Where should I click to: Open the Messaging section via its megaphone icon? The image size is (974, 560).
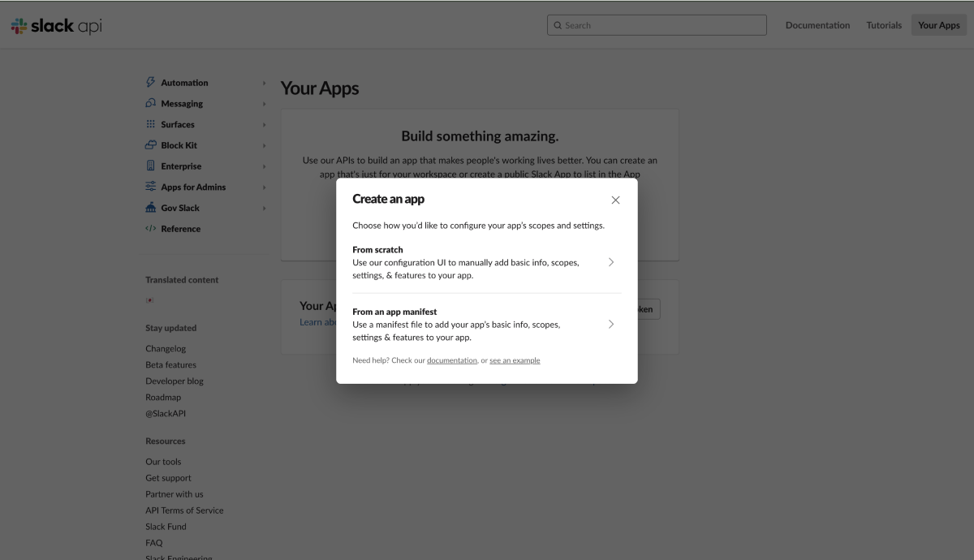click(x=150, y=103)
